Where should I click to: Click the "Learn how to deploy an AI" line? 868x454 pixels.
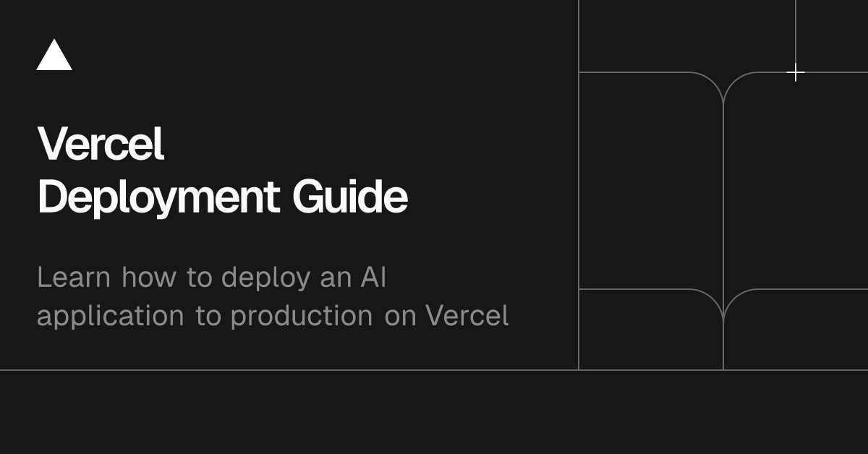coord(211,278)
